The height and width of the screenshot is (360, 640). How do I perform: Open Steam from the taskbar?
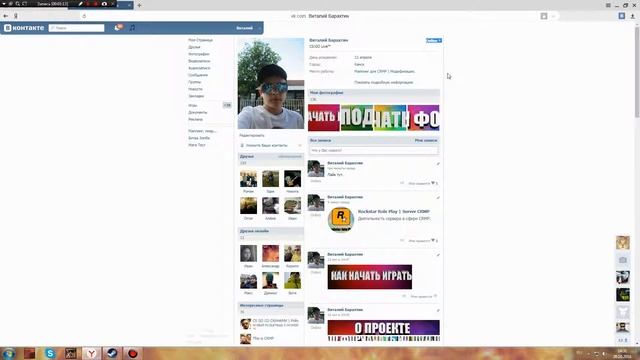coord(112,353)
